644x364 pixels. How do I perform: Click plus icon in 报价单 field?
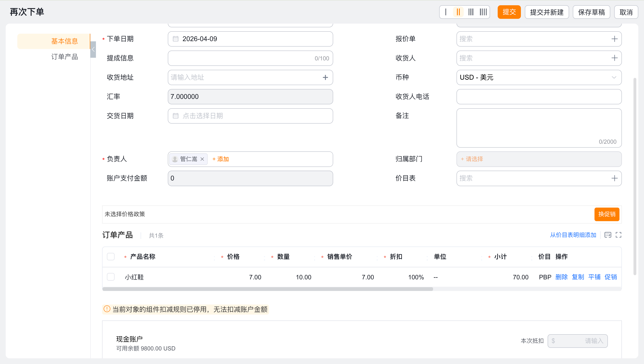(614, 39)
